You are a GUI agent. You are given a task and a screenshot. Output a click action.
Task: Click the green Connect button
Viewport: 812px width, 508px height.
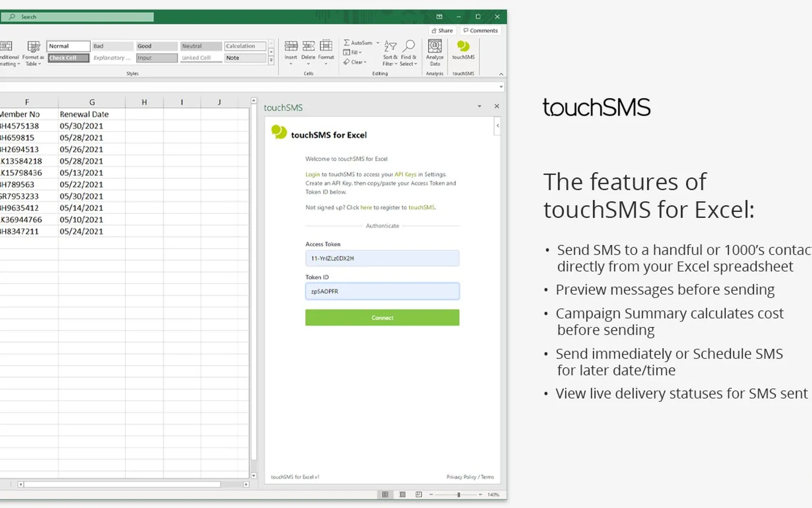click(x=382, y=317)
